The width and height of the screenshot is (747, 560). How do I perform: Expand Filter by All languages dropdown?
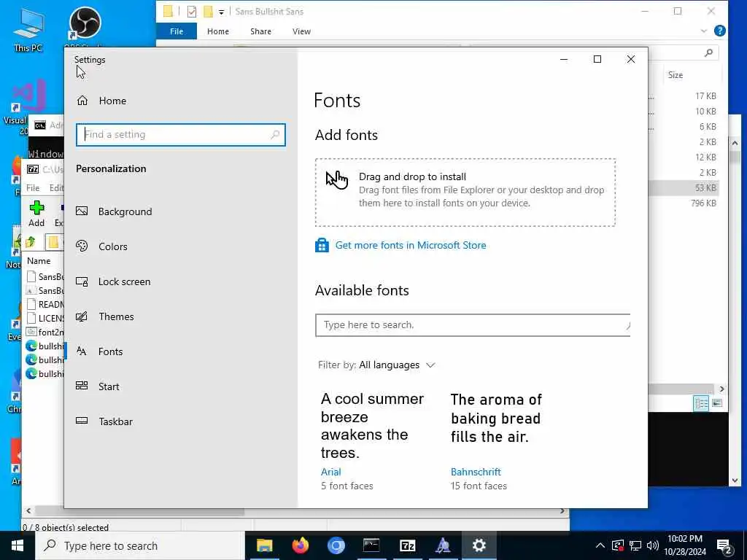coord(377,365)
